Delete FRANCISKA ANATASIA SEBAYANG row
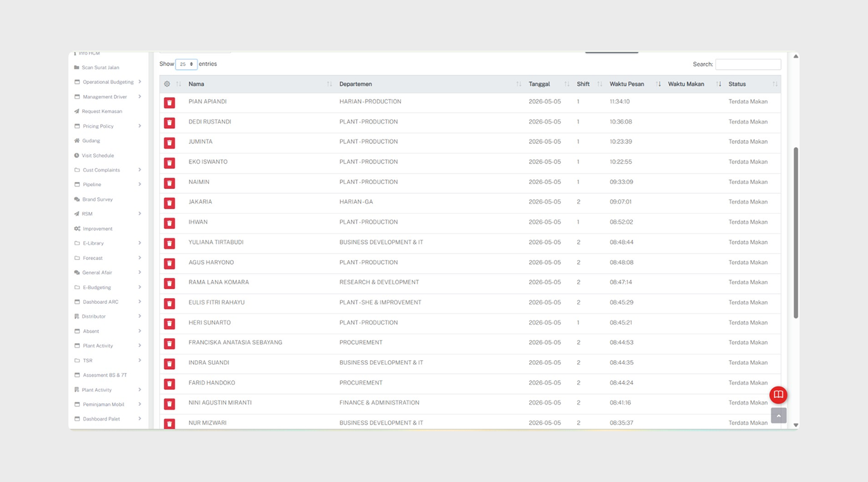This screenshot has width=868, height=482. tap(169, 344)
